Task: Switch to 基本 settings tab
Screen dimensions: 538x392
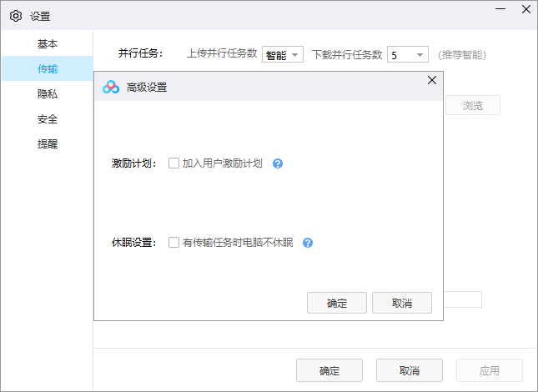Action: [x=48, y=44]
